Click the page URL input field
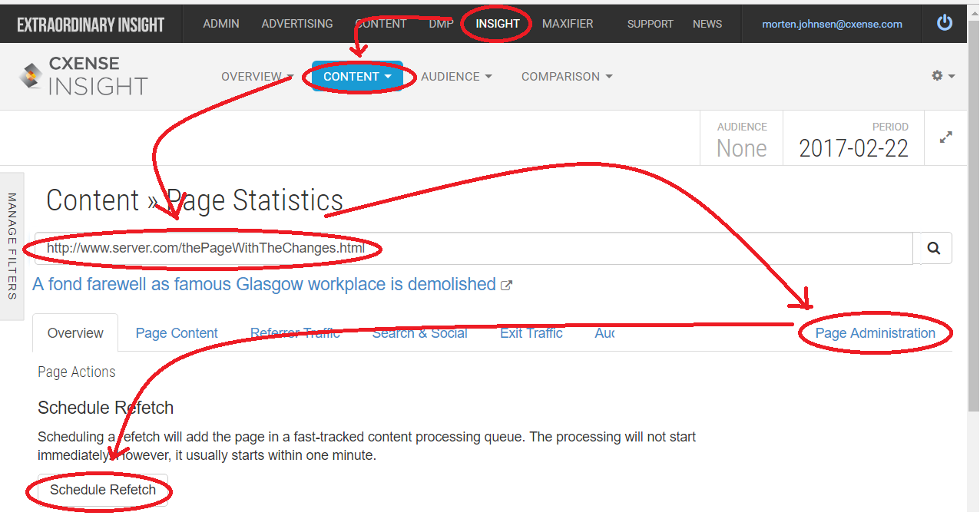 [x=474, y=248]
